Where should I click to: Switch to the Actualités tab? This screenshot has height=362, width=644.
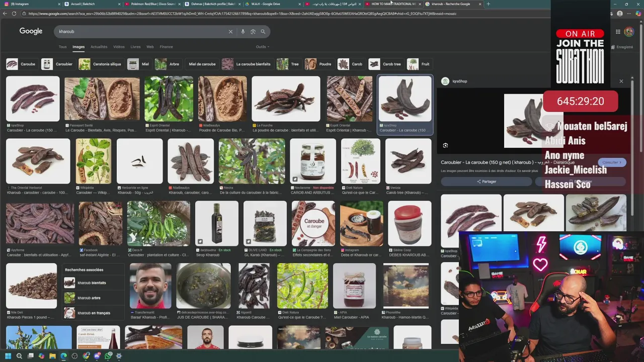pos(99,47)
